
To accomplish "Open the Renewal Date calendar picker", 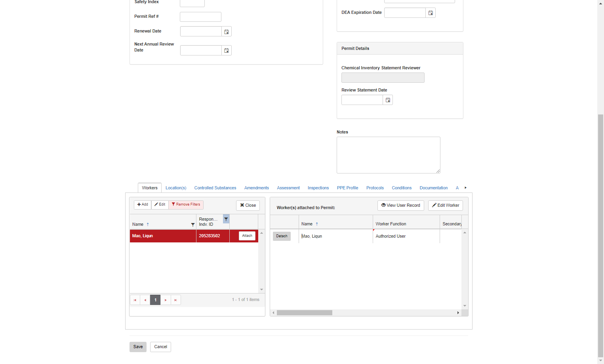I will pos(227,32).
